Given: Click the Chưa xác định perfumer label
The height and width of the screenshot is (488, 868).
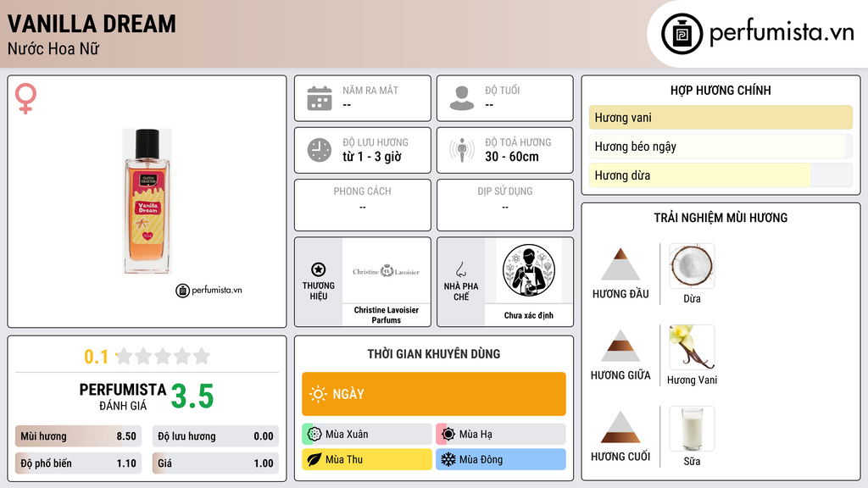Looking at the screenshot, I should [528, 315].
